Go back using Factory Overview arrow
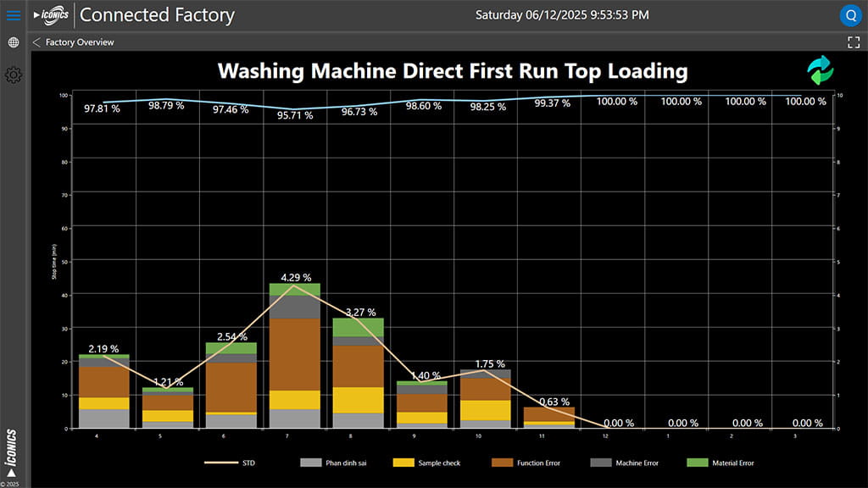868x488 pixels. click(36, 42)
